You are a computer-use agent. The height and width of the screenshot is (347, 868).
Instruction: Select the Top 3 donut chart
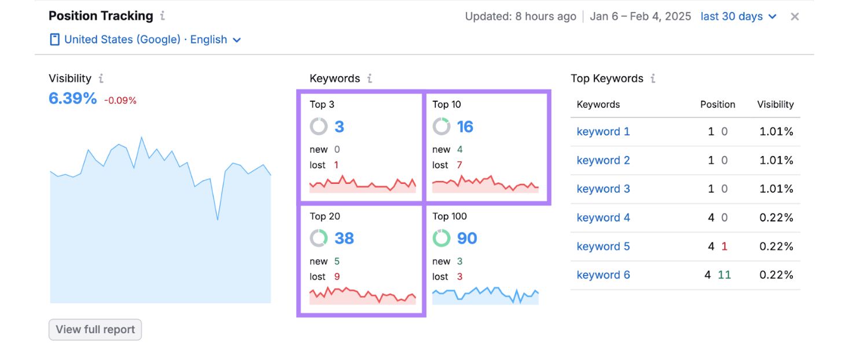click(x=318, y=127)
